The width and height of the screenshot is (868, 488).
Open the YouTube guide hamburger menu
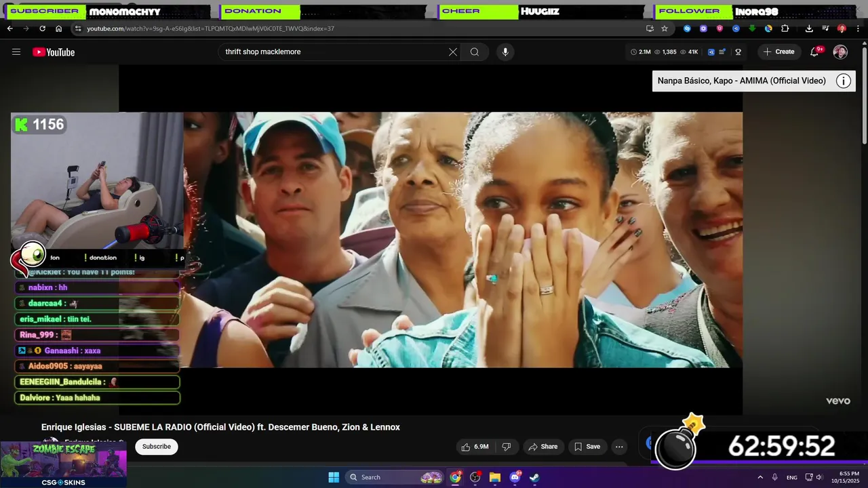pos(16,52)
